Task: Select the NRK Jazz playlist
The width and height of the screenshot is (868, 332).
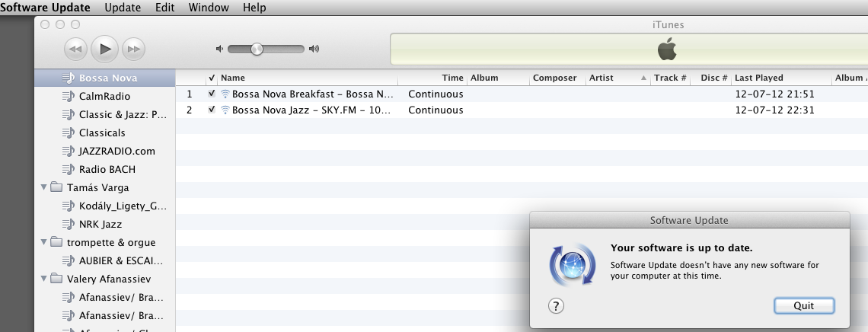Action: coord(105,224)
